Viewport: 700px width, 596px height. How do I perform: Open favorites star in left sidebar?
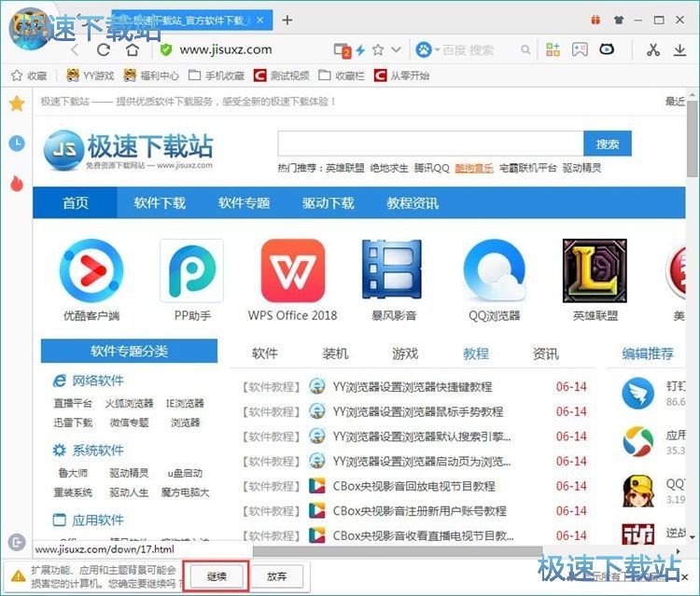pyautogui.click(x=17, y=104)
